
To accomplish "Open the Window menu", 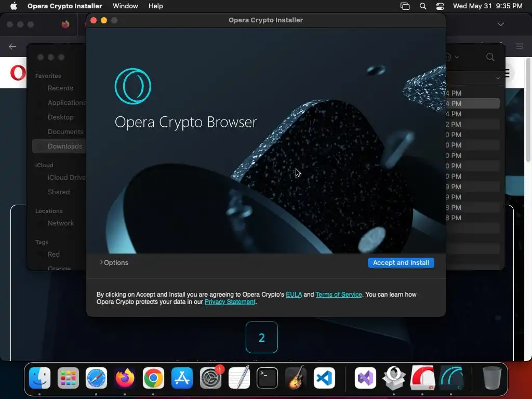I will pos(125,6).
